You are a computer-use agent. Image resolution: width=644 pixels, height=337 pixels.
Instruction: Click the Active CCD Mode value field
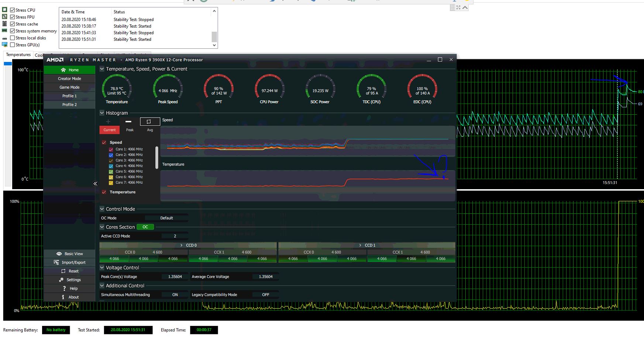coord(175,236)
